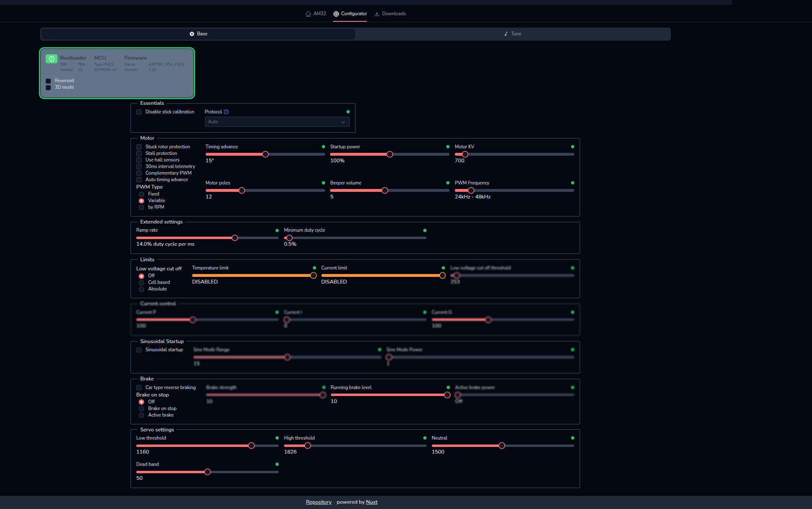Select Cell based low voltage cutoff
The image size is (812, 509).
142,283
